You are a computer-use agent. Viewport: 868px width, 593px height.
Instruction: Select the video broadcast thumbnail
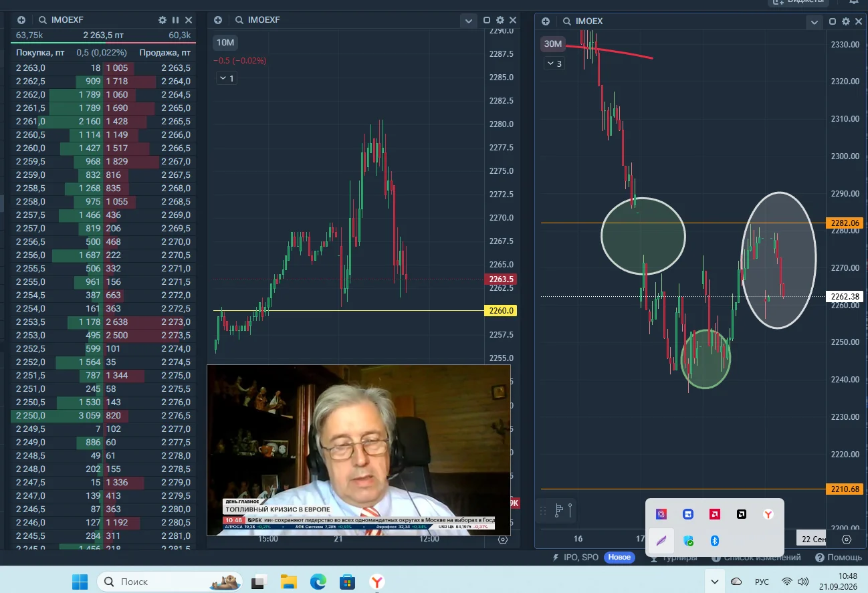[x=358, y=450]
